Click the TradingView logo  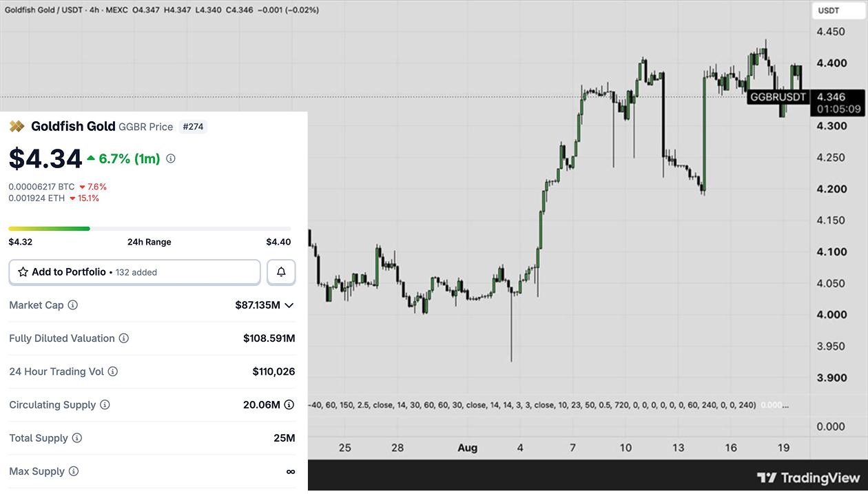pos(808,477)
